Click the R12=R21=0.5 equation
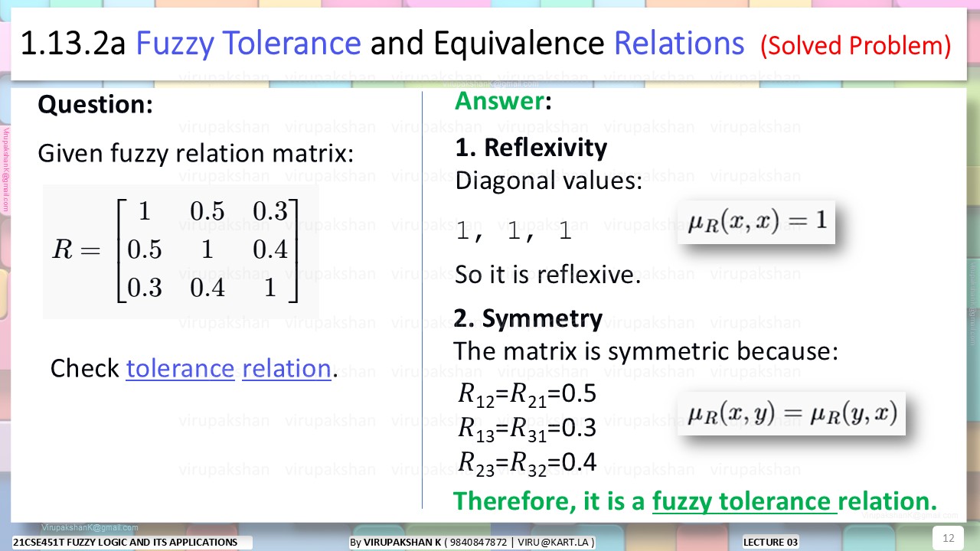This screenshot has height=551, width=980. [x=527, y=394]
